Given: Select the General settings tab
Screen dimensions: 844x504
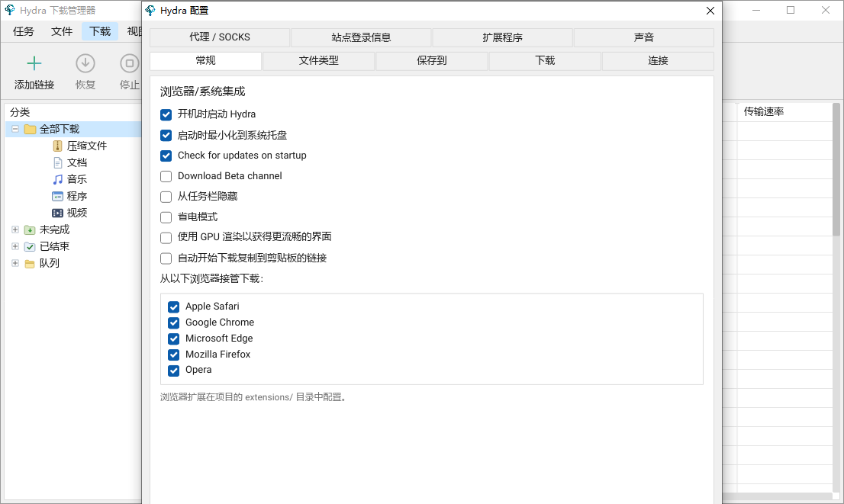Looking at the screenshot, I should 205,61.
